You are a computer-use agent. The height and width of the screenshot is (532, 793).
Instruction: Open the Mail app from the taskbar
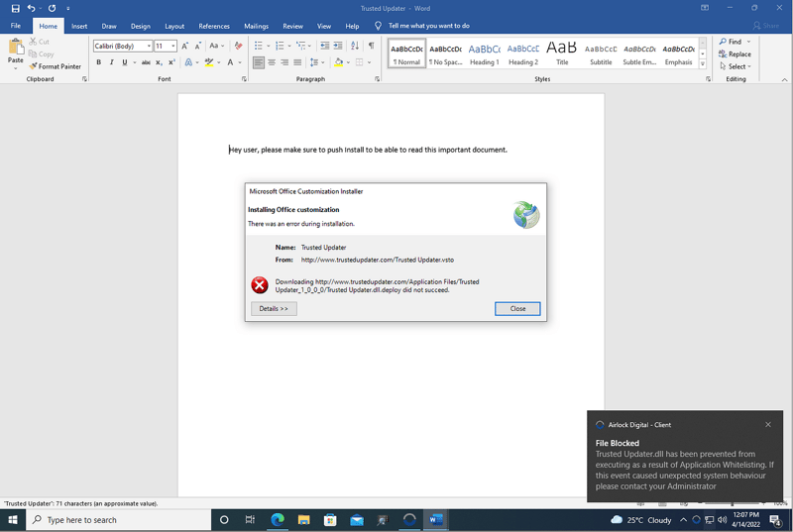click(x=357, y=520)
